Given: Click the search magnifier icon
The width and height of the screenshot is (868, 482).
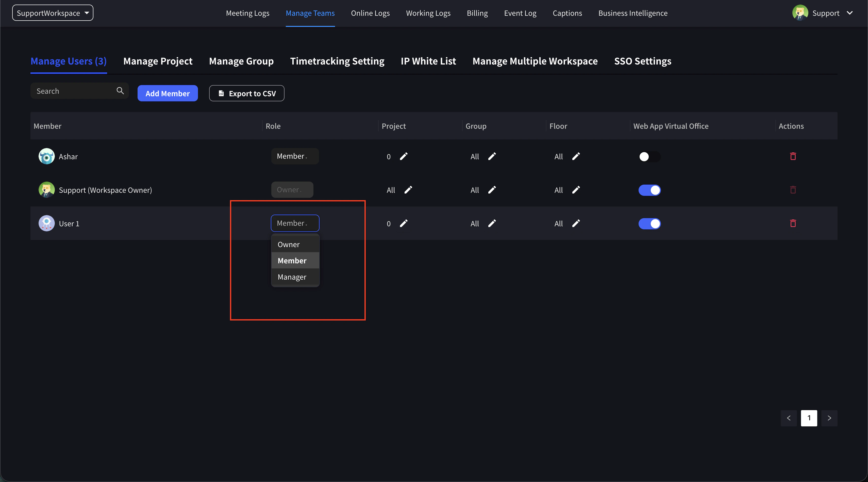Looking at the screenshot, I should (x=120, y=91).
